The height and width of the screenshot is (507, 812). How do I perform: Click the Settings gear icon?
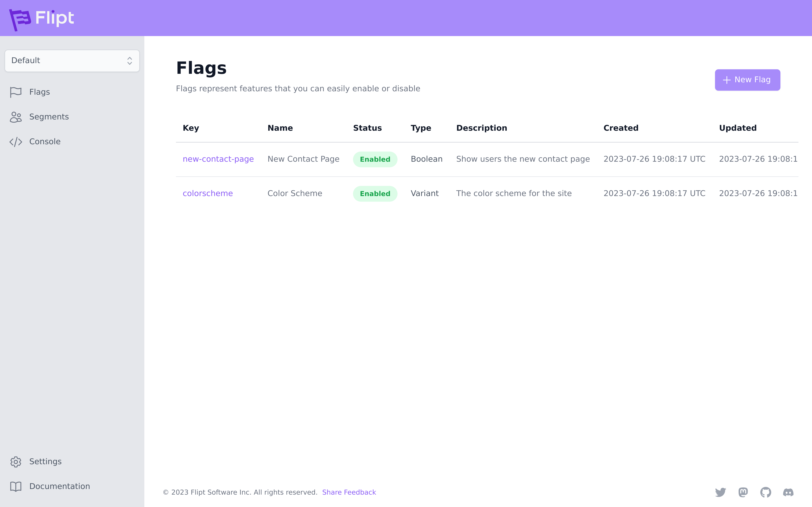(16, 462)
